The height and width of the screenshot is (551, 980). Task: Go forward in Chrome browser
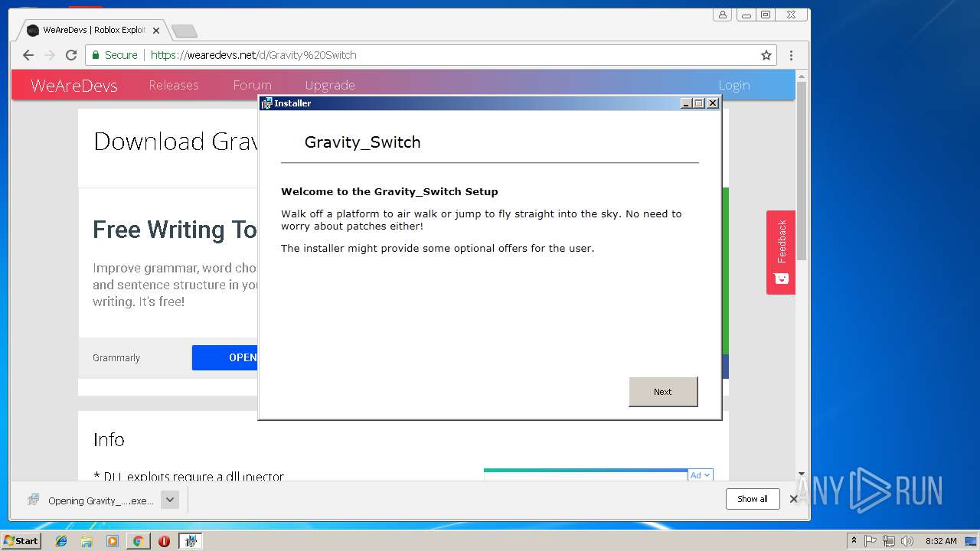point(50,55)
